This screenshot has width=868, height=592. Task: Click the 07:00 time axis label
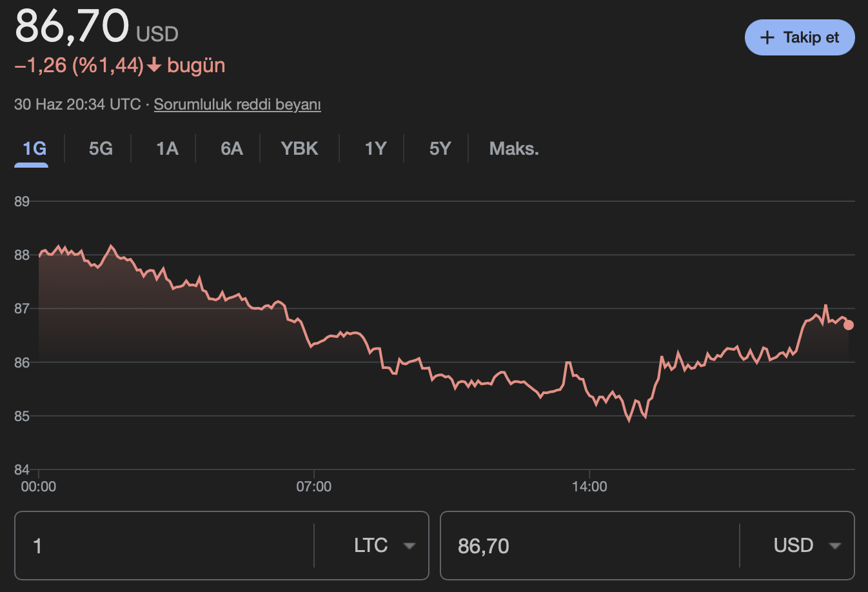click(x=314, y=487)
